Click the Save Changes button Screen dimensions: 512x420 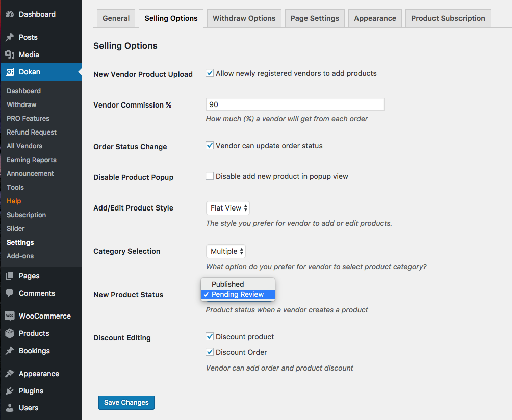tap(126, 402)
